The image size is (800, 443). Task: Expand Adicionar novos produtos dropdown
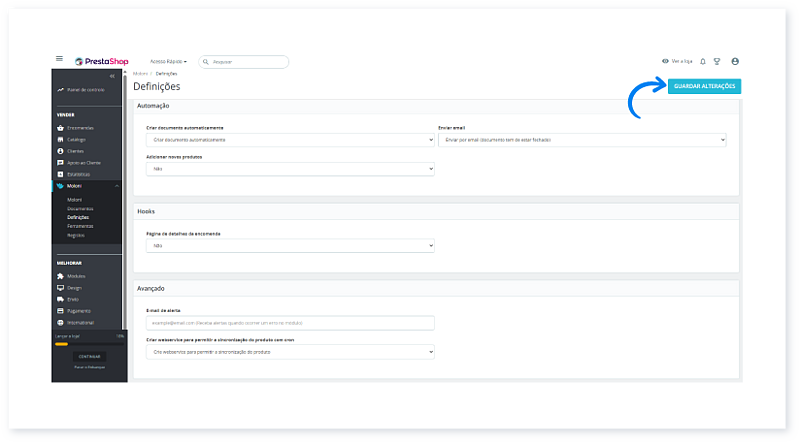click(x=290, y=169)
